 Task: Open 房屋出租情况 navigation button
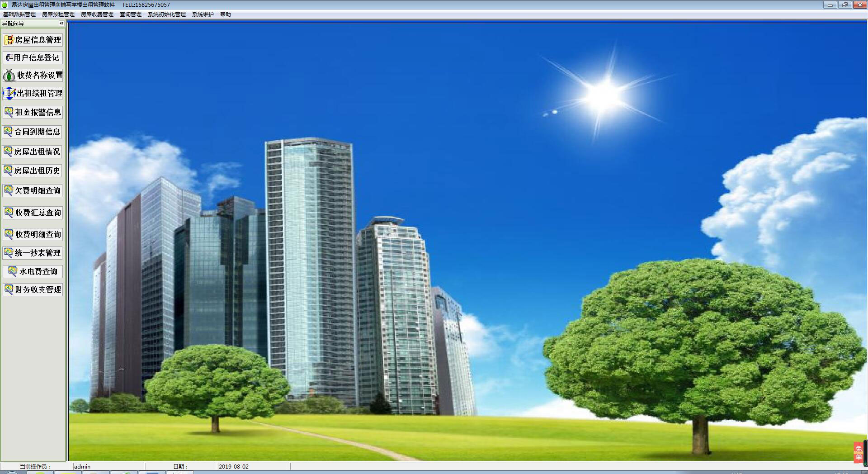(33, 152)
